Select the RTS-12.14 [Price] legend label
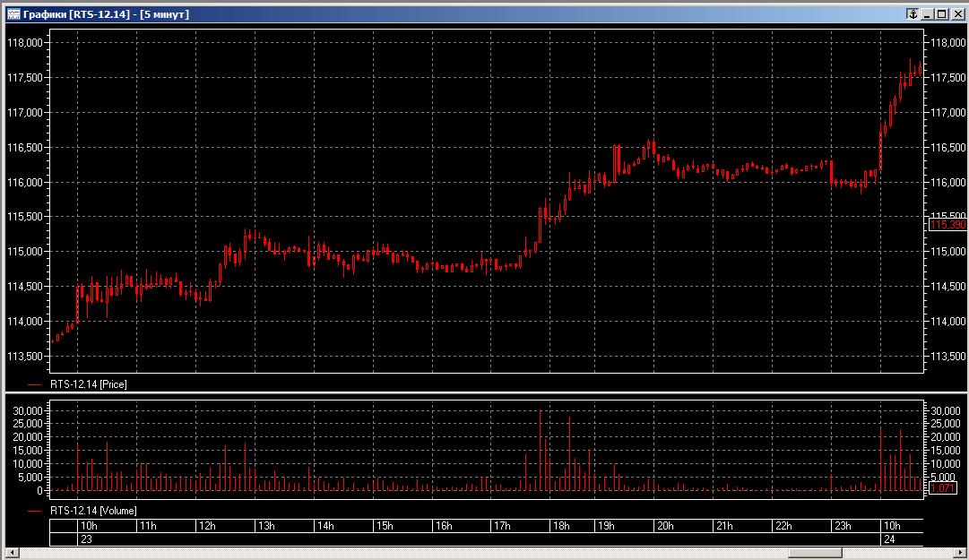The width and height of the screenshot is (969, 560). pyautogui.click(x=89, y=383)
